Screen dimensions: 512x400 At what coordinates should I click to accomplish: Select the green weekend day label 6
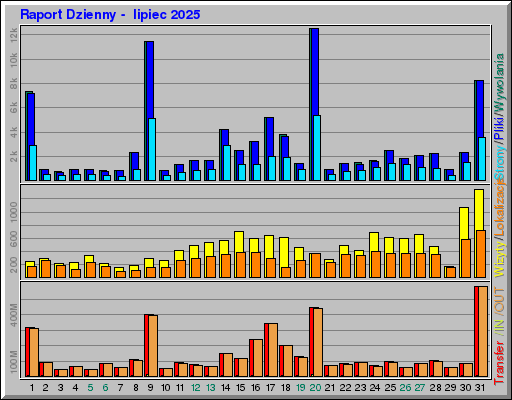coord(106,388)
